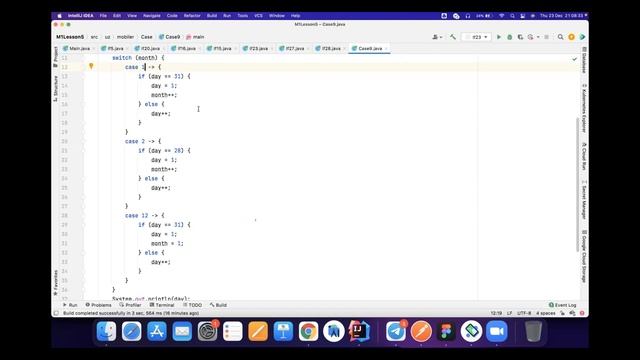Click the build completed status message
Viewport: 640px width, 360px height.
tap(131, 313)
